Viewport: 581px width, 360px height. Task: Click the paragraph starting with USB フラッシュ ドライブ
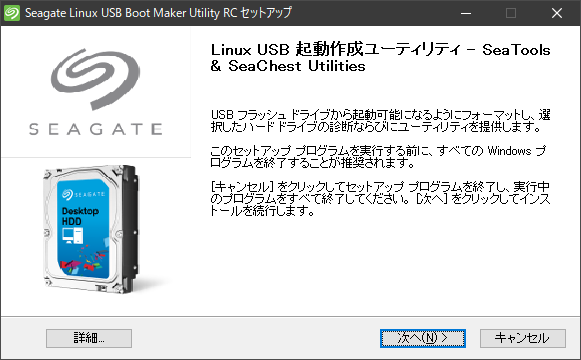tap(381, 120)
